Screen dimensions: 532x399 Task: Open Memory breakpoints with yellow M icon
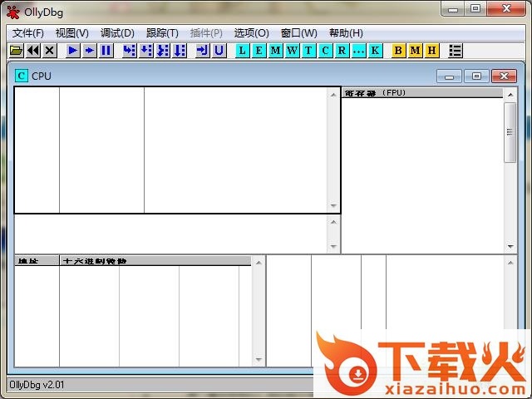[416, 51]
